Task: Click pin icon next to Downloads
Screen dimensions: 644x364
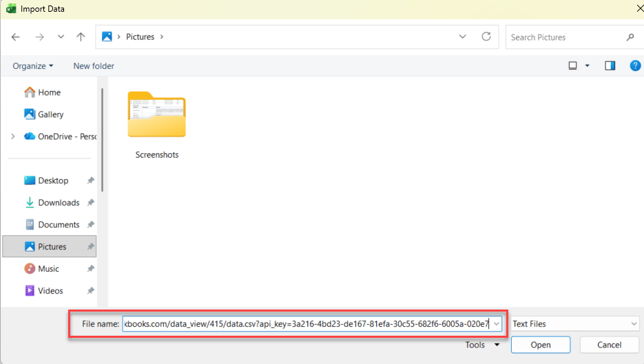Action: 91,203
